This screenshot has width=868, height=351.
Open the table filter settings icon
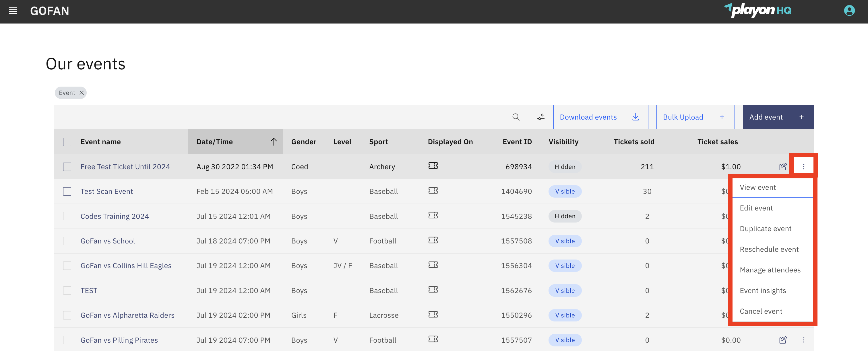[540, 117]
